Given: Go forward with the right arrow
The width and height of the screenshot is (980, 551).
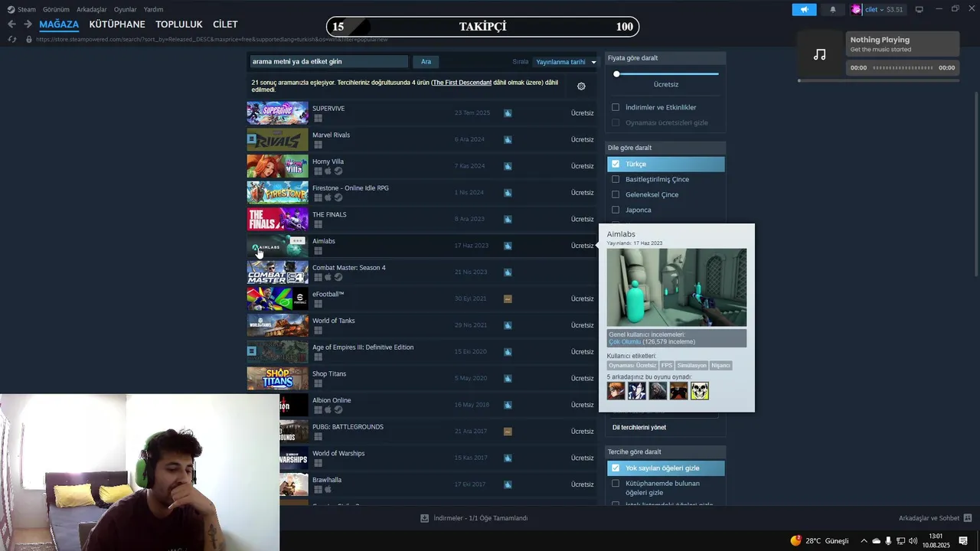Looking at the screenshot, I should click(x=28, y=24).
